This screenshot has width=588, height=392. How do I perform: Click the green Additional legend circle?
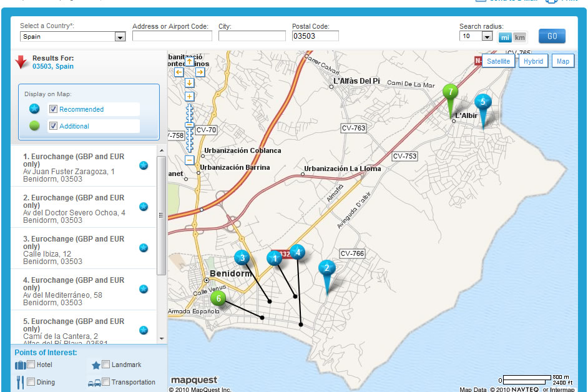(x=34, y=125)
